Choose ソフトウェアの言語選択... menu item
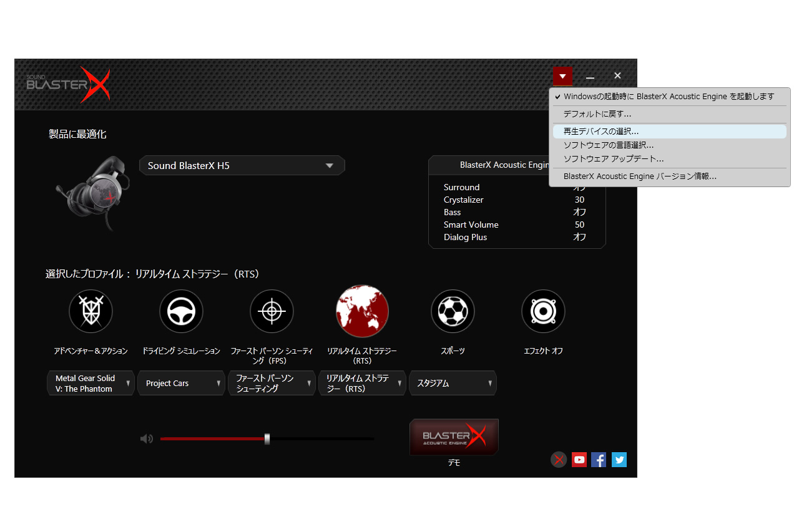This screenshot has height=532, width=799. coord(670,145)
